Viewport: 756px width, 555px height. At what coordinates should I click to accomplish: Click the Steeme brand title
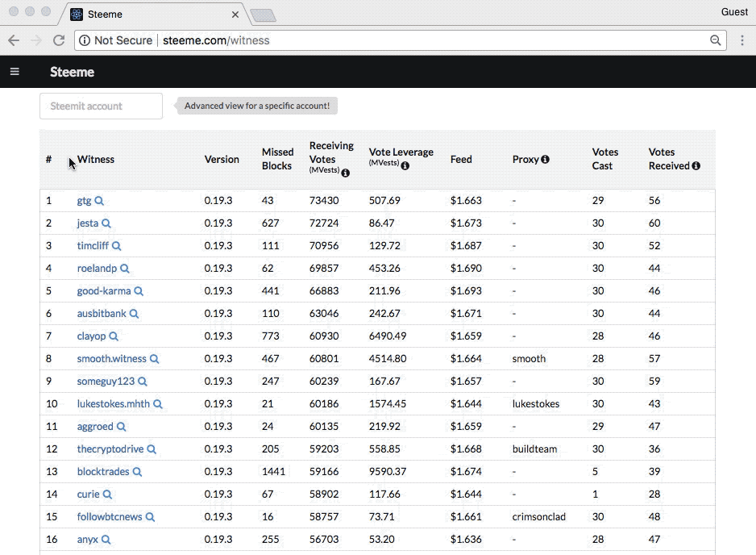pyautogui.click(x=72, y=72)
